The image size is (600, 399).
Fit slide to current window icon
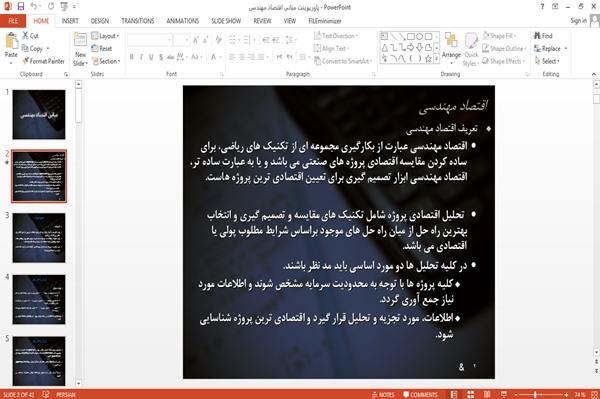[595, 395]
